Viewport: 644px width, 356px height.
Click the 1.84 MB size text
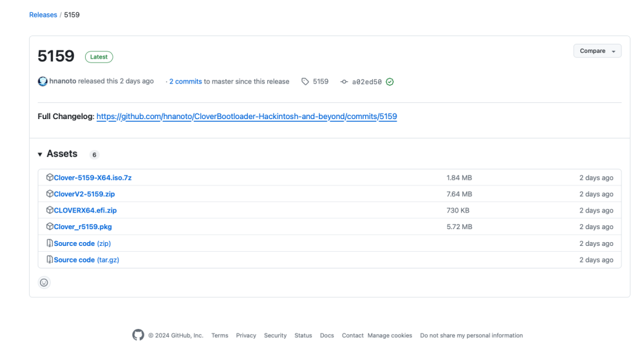coord(459,178)
